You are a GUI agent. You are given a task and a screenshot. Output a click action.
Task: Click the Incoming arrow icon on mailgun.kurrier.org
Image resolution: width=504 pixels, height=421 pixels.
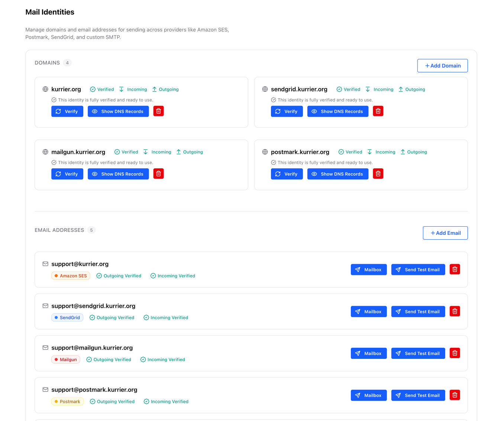click(146, 152)
